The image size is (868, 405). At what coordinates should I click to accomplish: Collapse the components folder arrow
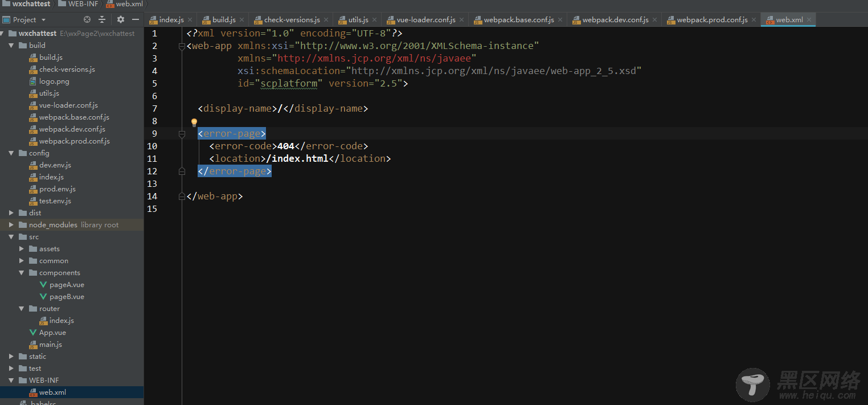pos(22,273)
